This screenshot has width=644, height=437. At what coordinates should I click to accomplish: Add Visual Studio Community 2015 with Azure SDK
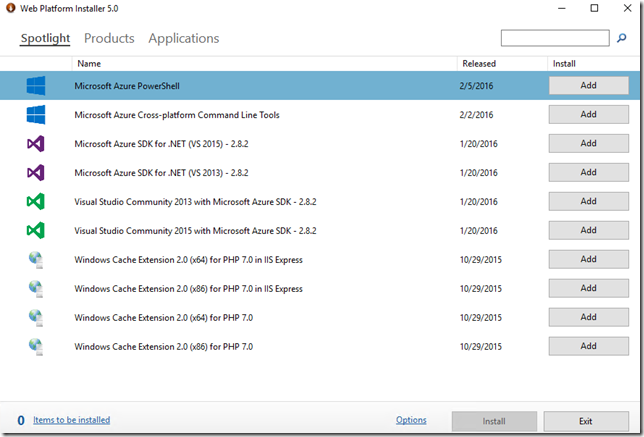pyautogui.click(x=589, y=230)
